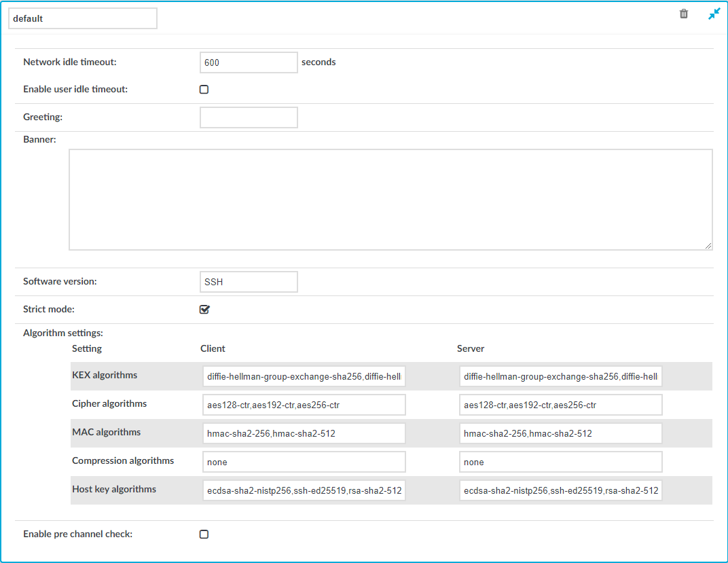Click the 'Setting' column header

point(87,348)
